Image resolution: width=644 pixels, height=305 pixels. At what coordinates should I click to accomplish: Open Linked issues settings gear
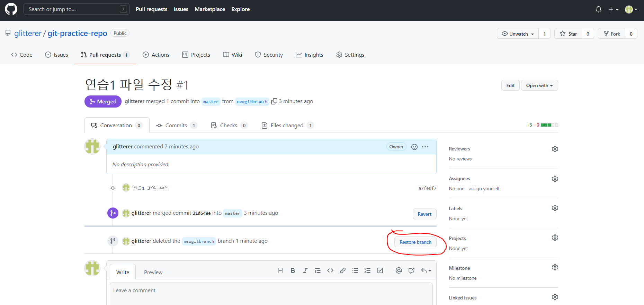pyautogui.click(x=555, y=297)
